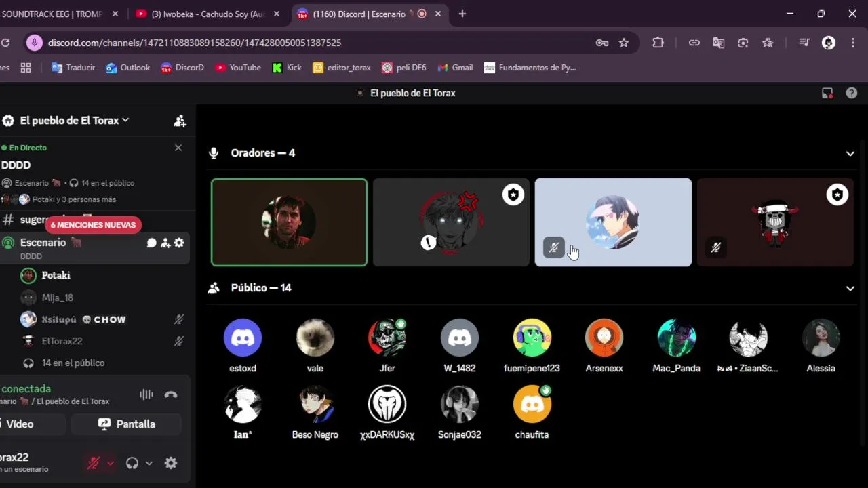Bookmark this page with star icon
868x488 pixels.
624,43
